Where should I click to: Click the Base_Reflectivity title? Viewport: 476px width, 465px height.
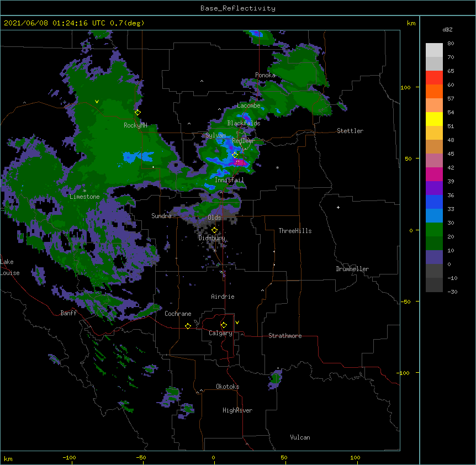tap(238, 8)
